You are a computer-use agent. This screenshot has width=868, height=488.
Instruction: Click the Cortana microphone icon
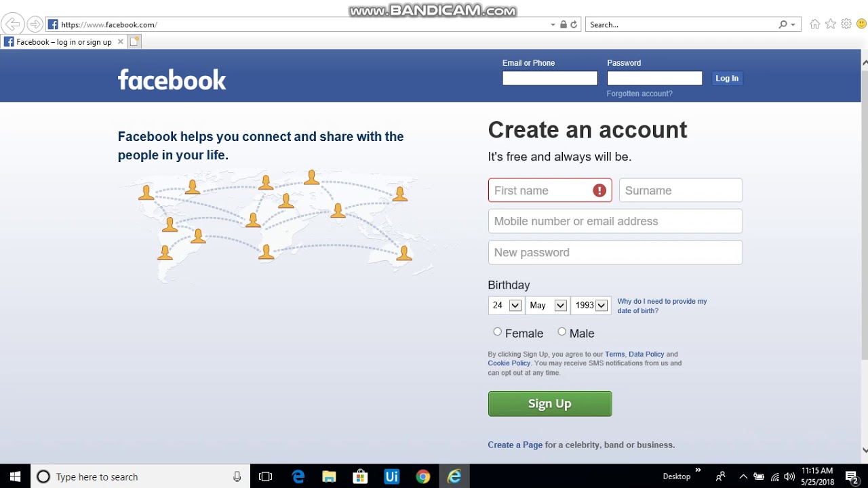[237, 476]
